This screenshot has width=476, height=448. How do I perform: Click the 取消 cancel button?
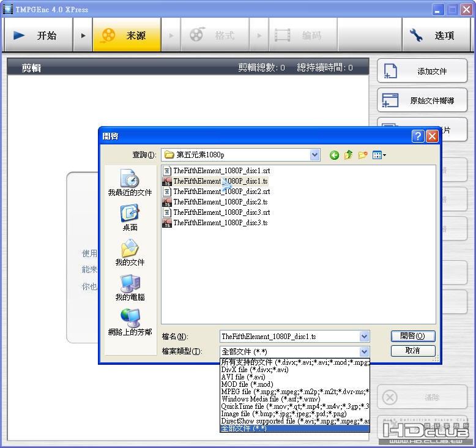(413, 351)
